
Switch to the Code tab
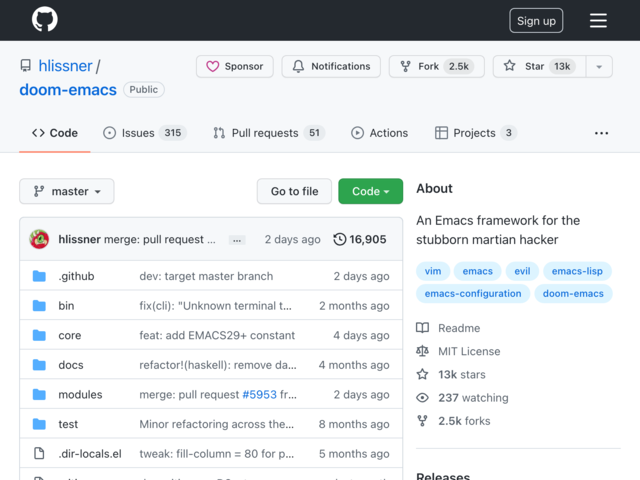[55, 133]
